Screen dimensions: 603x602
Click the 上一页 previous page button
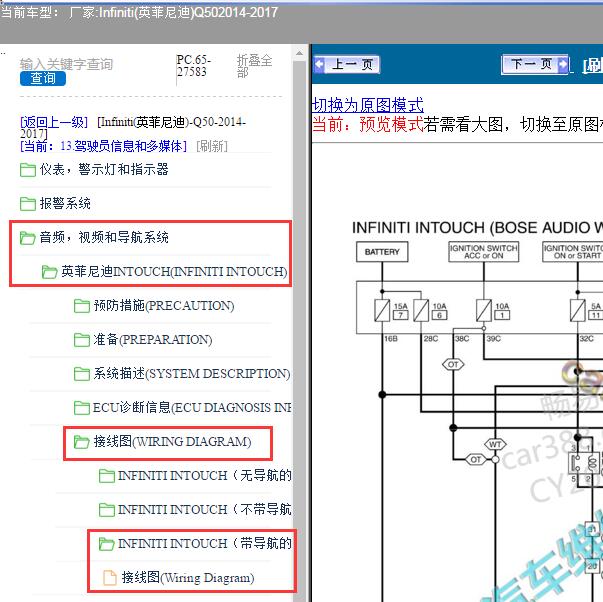346,64
